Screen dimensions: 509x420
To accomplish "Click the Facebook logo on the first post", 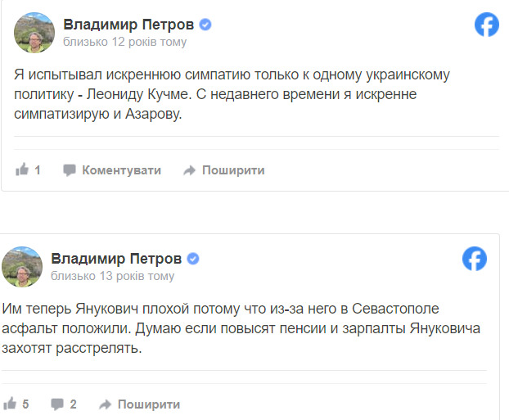I will pyautogui.click(x=487, y=25).
